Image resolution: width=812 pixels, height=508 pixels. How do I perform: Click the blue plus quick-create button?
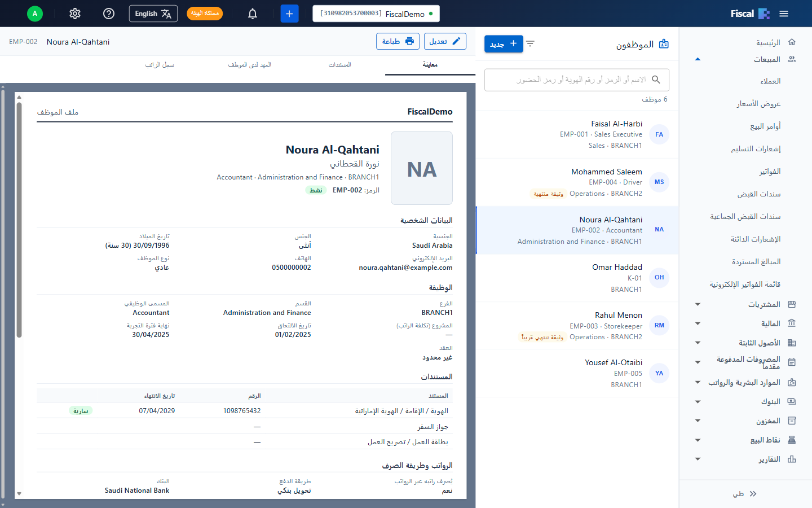pos(289,14)
